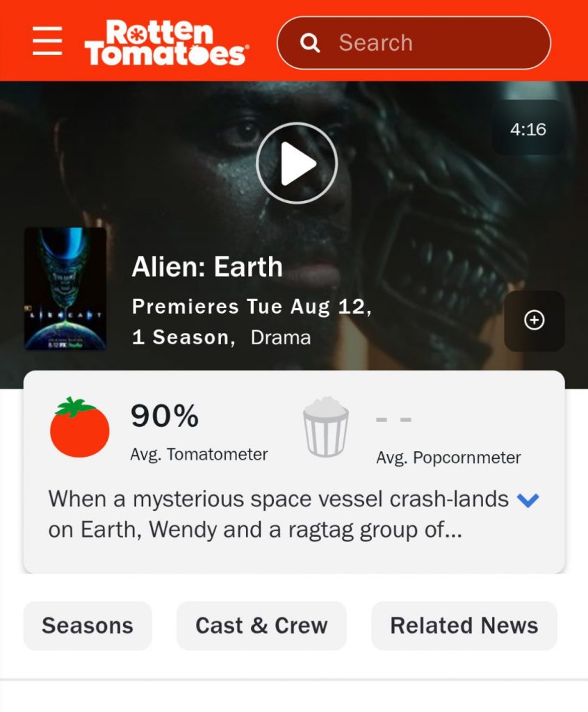
Task: Open the Related News tab
Action: (464, 626)
